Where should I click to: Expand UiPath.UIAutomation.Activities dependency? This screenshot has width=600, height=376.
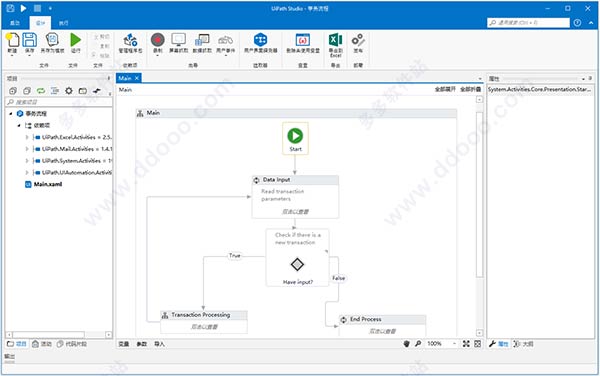[x=27, y=173]
